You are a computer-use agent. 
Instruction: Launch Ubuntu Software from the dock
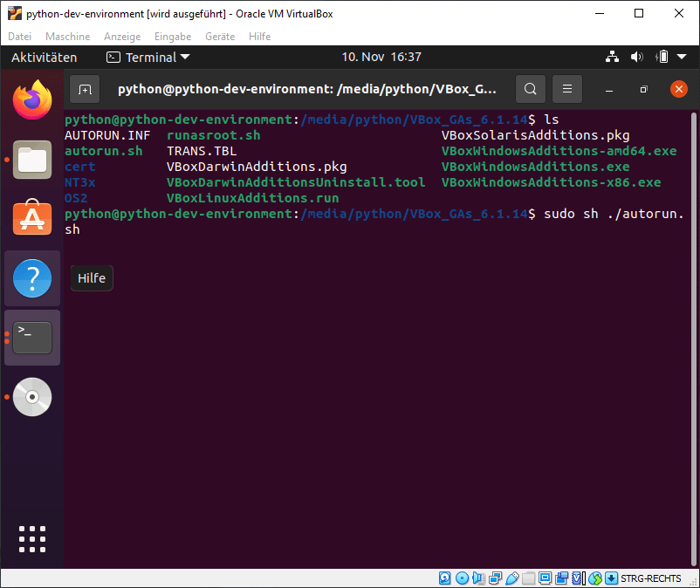click(x=32, y=218)
